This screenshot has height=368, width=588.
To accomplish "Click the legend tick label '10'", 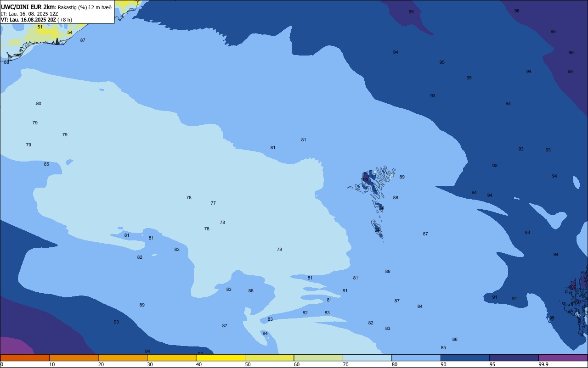I will pyautogui.click(x=52, y=364).
